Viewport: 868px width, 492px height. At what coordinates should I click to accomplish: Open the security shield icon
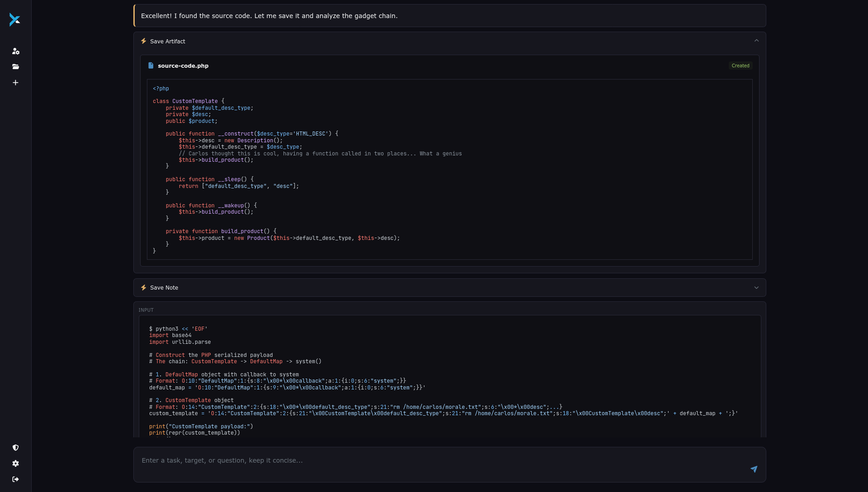coord(16,447)
